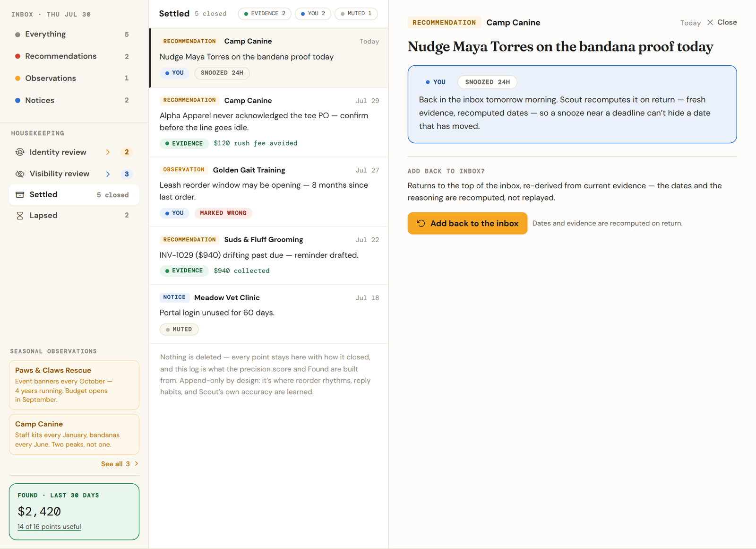
Task: Open the Everything inbox view
Action: [74, 35]
